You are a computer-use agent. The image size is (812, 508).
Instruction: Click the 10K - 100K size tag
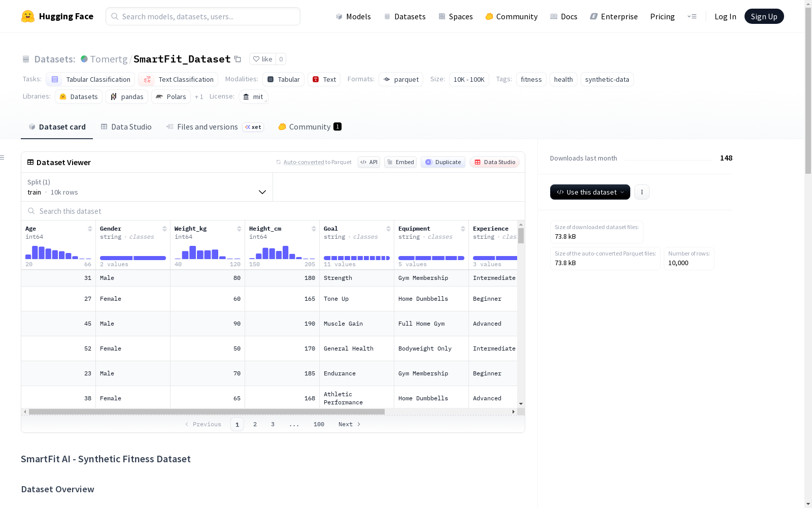469,79
